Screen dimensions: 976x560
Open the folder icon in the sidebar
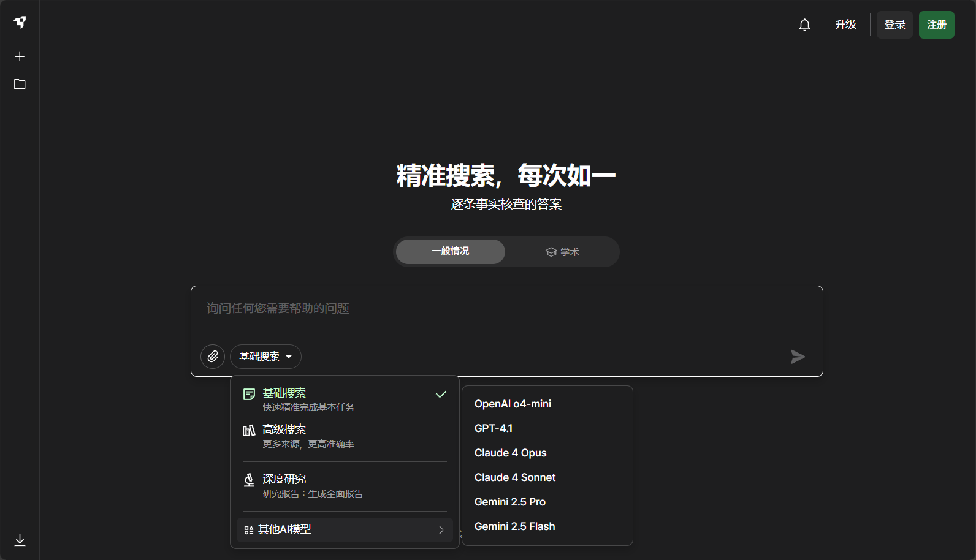coord(20,84)
